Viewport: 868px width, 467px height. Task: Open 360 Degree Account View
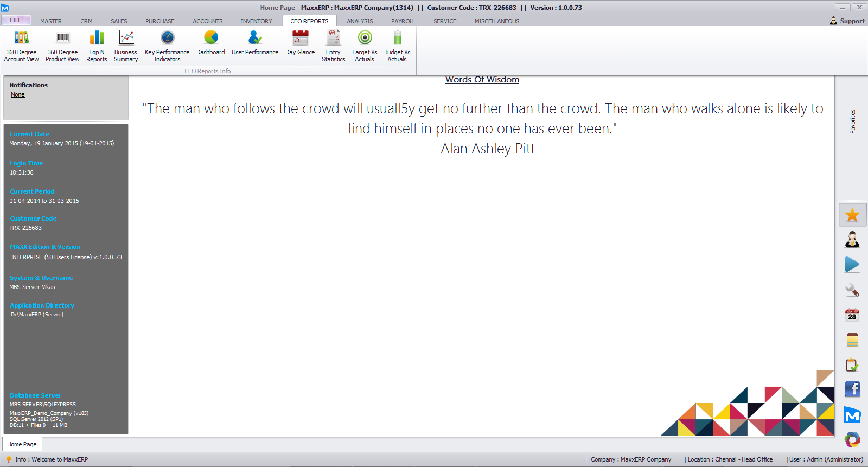[21, 46]
